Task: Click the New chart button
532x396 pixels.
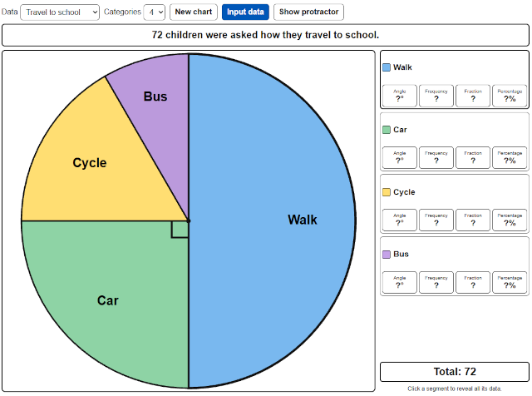Action: coord(194,12)
